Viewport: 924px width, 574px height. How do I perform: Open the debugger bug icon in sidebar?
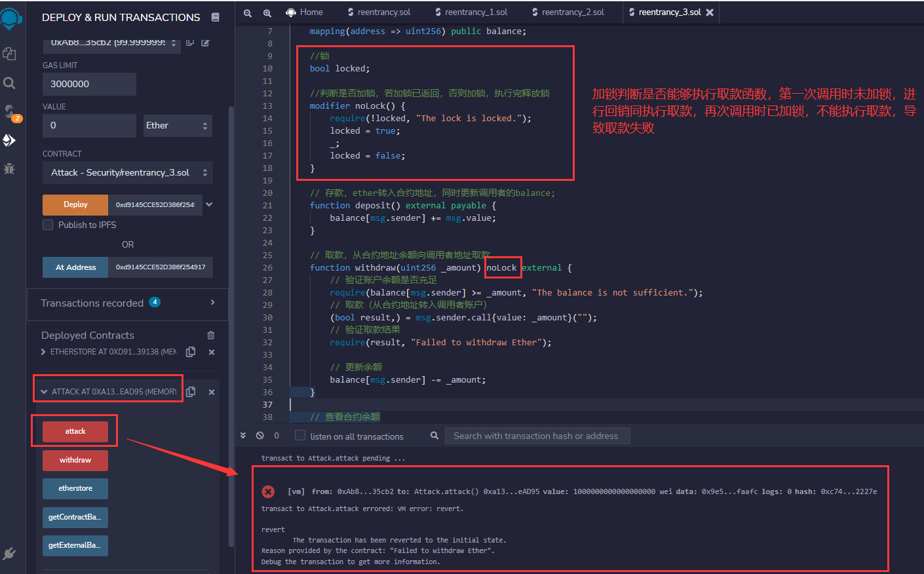(x=9, y=168)
